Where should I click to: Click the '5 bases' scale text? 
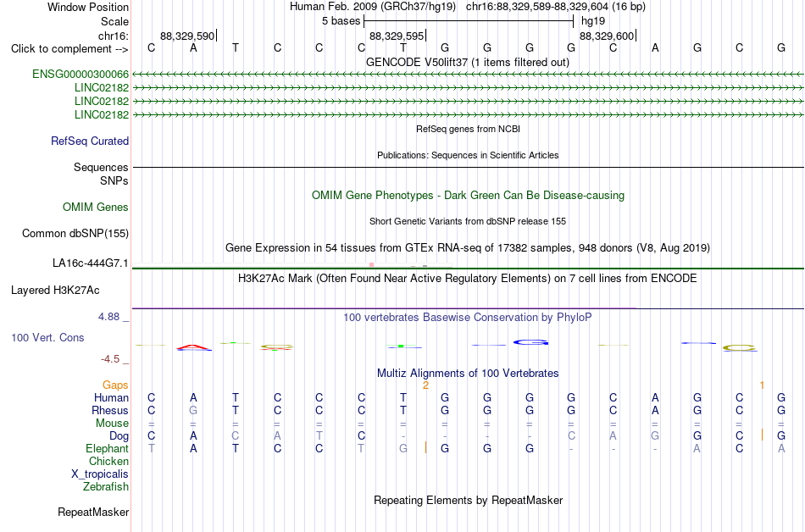341,21
